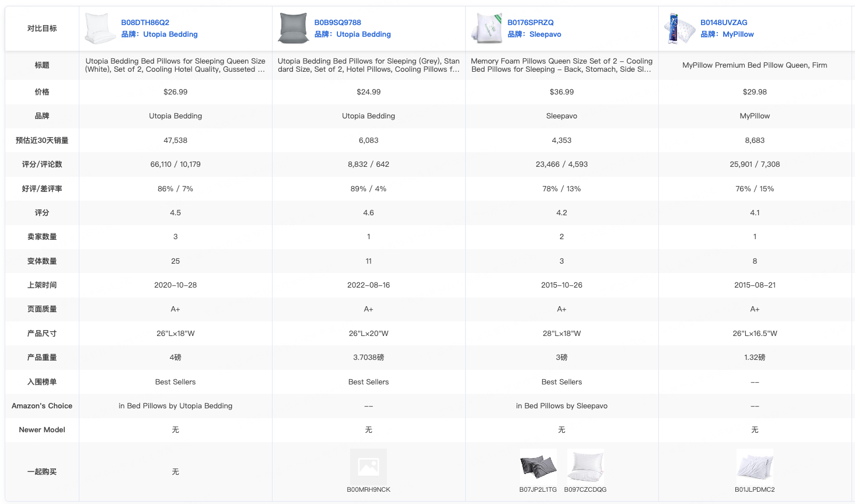Image resolution: width=855 pixels, height=504 pixels.
Task: Click the 一起购买 row label
Action: (x=42, y=472)
